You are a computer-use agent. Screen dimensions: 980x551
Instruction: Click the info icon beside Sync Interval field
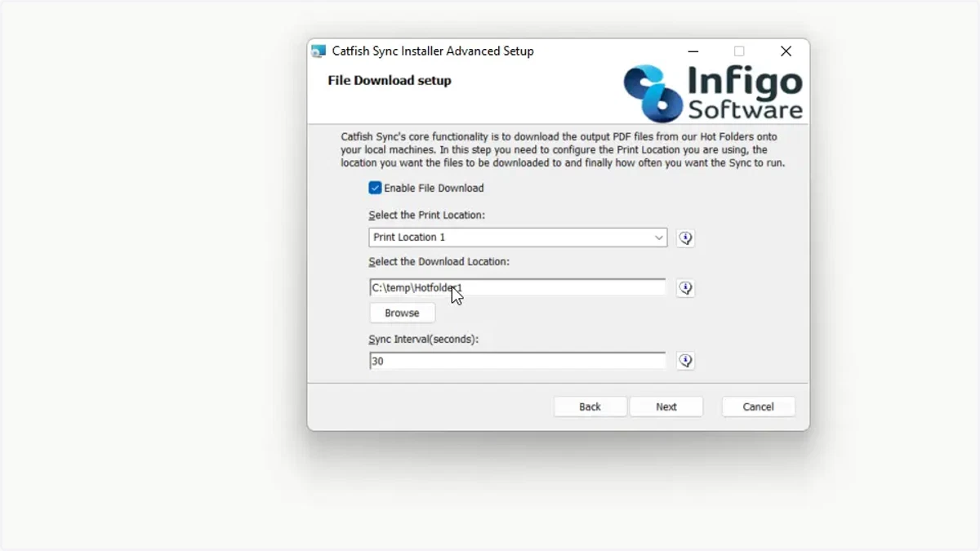[x=685, y=361]
